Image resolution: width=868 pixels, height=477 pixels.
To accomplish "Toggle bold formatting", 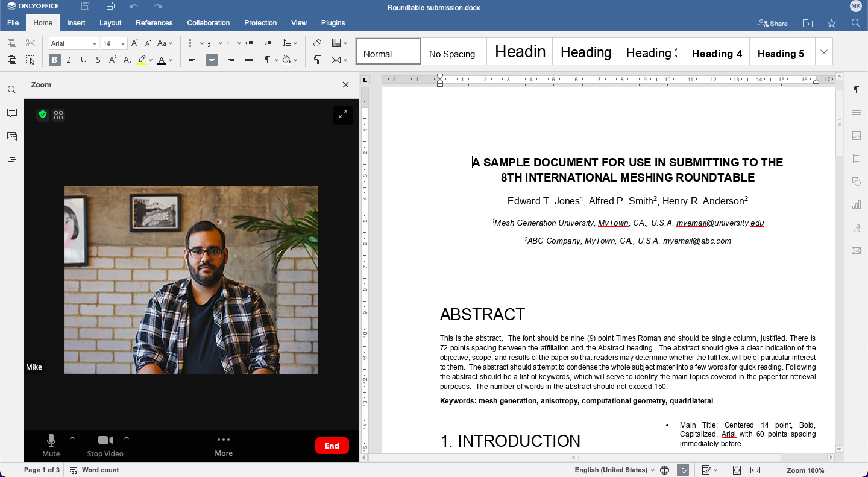I will [x=55, y=60].
